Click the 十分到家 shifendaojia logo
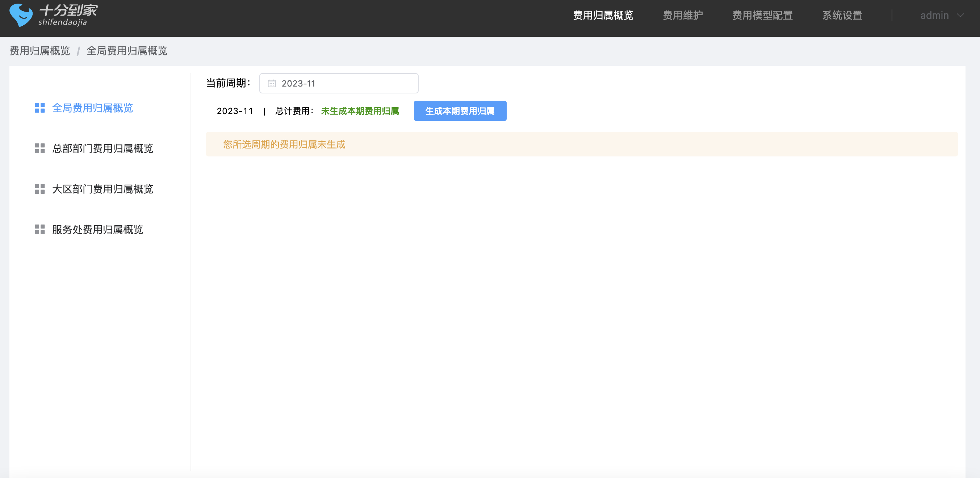The image size is (980, 478). 53,15
